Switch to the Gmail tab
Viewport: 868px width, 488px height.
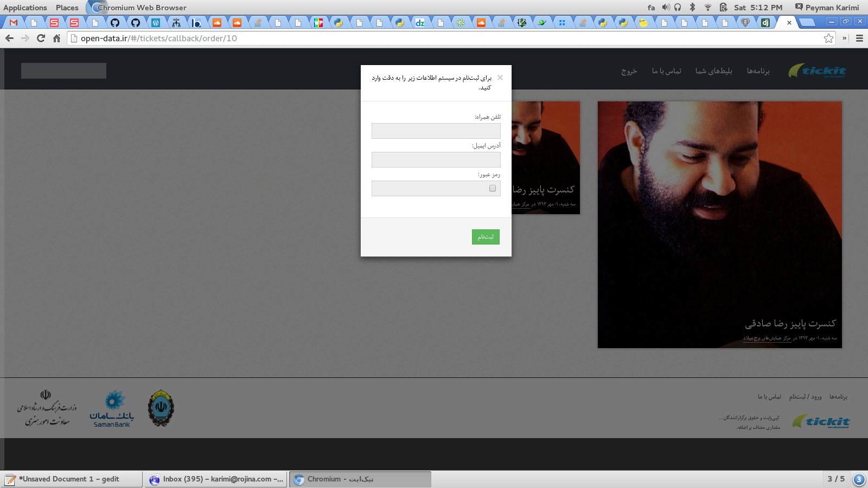(x=14, y=23)
